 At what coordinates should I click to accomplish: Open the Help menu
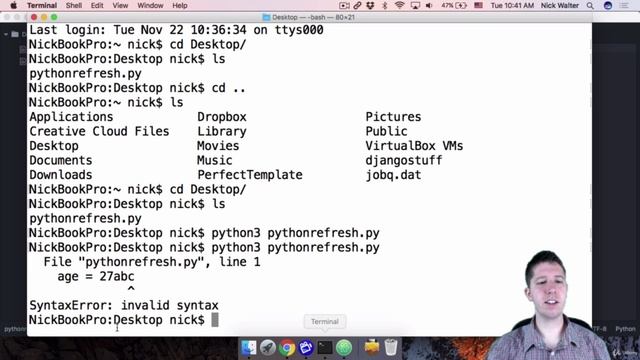(180, 5)
